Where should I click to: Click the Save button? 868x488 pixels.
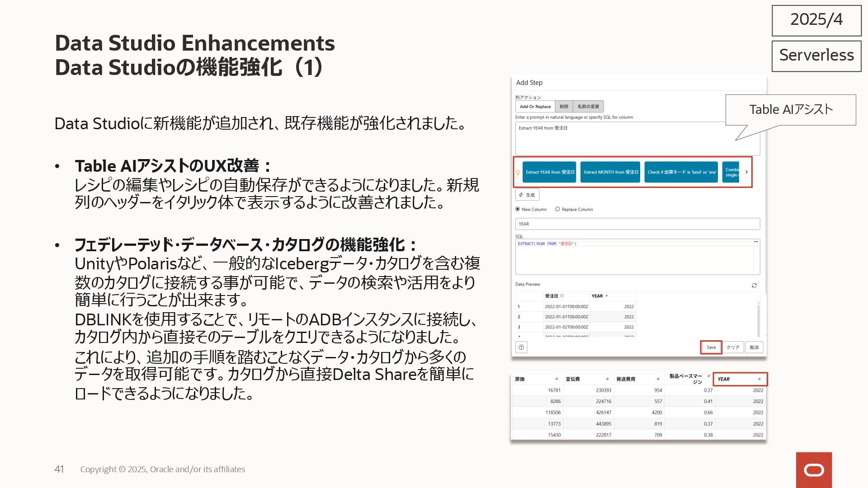coord(711,347)
